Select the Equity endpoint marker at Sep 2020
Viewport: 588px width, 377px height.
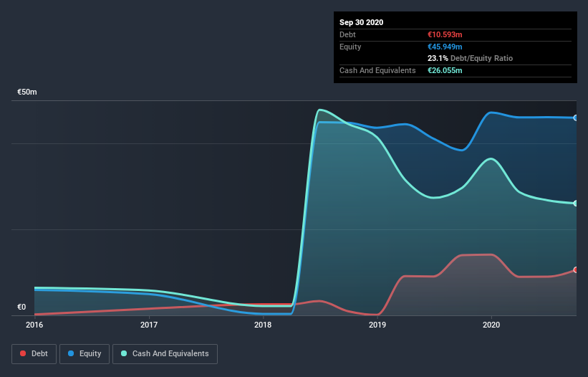575,118
